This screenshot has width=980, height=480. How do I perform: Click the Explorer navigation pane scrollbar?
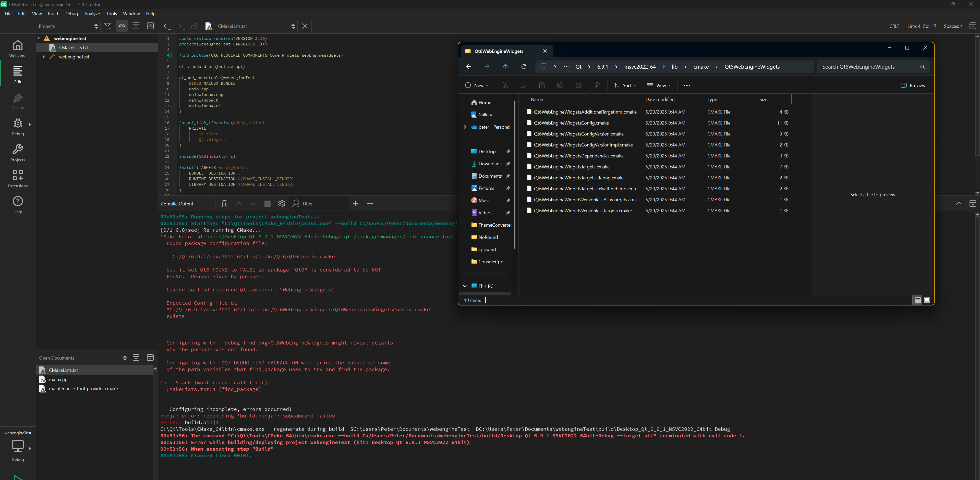[514, 175]
